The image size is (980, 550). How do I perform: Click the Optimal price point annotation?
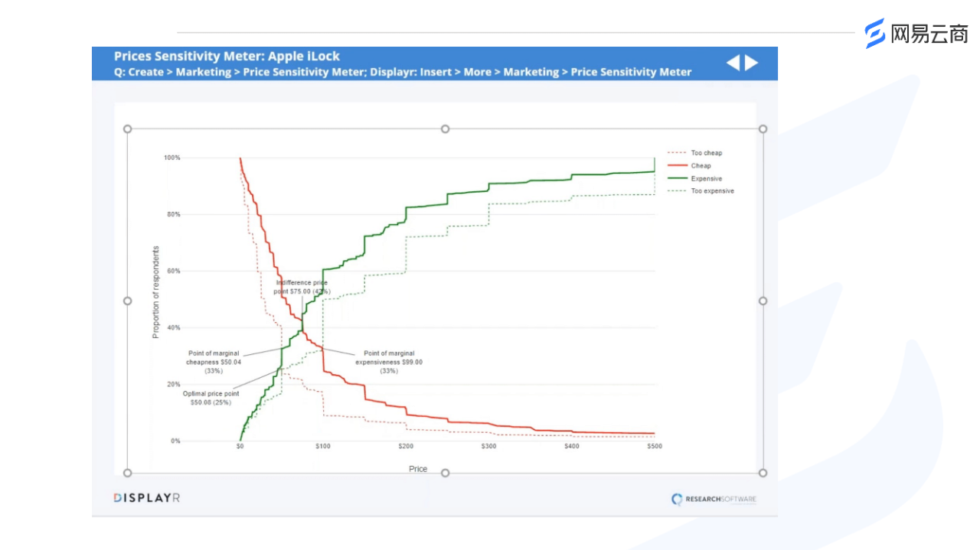tap(211, 398)
